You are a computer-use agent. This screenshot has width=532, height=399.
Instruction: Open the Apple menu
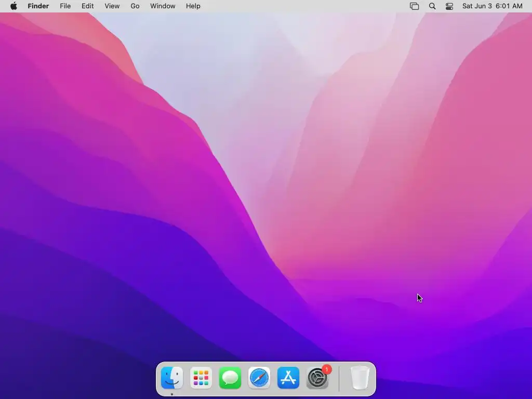click(14, 6)
